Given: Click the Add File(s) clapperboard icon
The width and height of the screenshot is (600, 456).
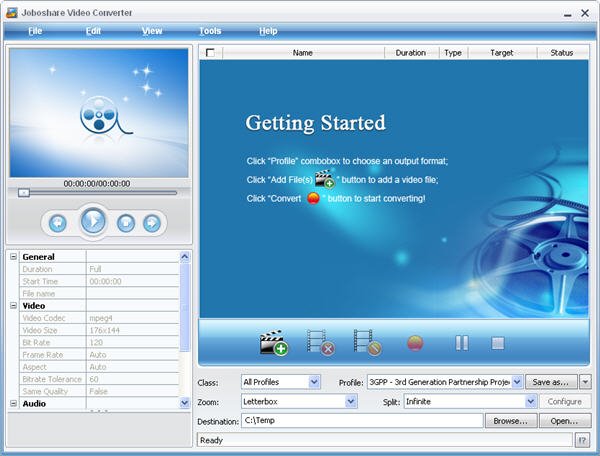Looking at the screenshot, I should point(273,343).
